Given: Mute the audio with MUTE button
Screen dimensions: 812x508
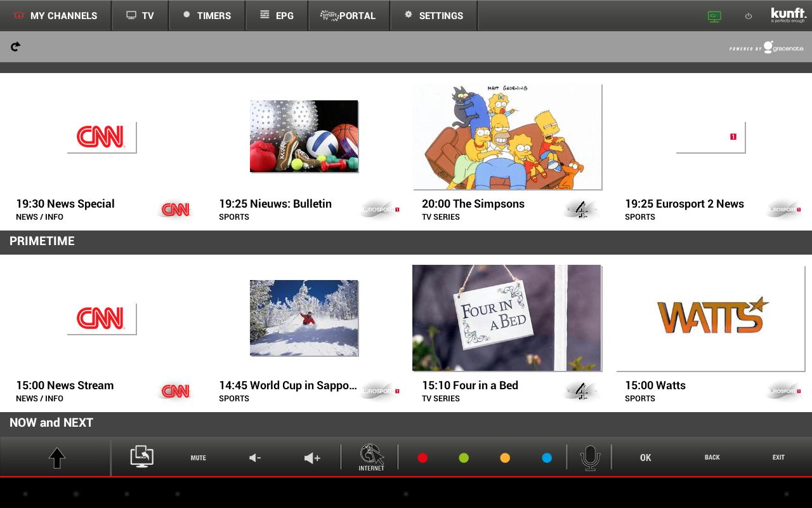Looking at the screenshot, I should pos(199,458).
